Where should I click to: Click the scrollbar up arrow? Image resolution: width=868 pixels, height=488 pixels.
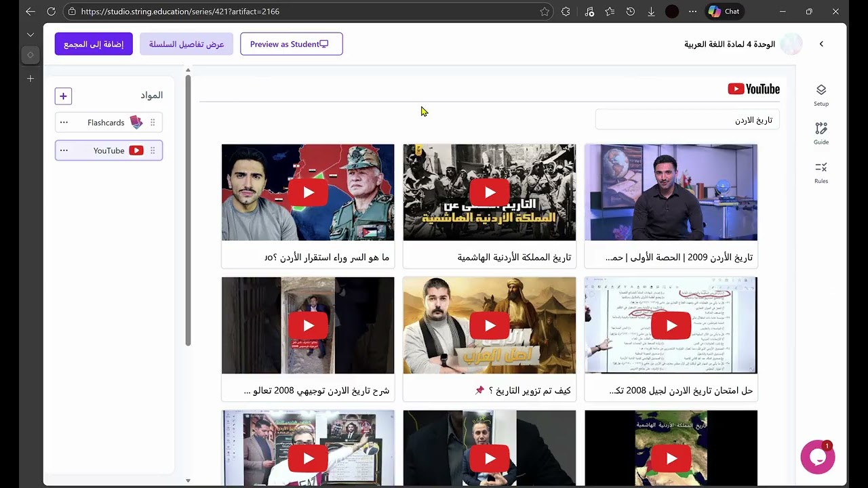click(x=188, y=70)
